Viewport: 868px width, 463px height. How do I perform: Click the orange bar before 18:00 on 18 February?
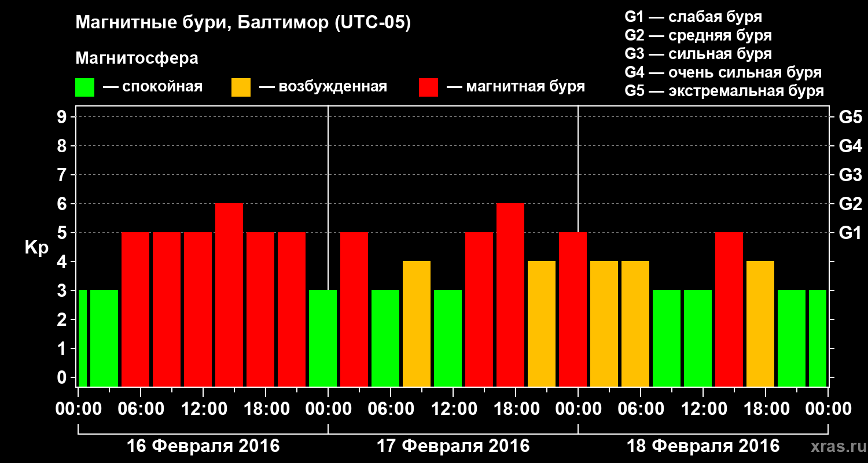click(x=760, y=324)
